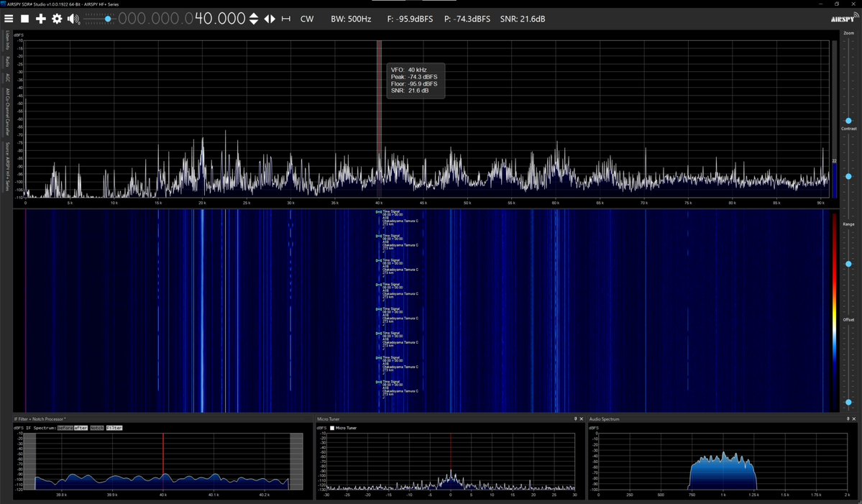Click the 60 k label on frequency axis
This screenshot has width=862, height=504.
point(555,203)
